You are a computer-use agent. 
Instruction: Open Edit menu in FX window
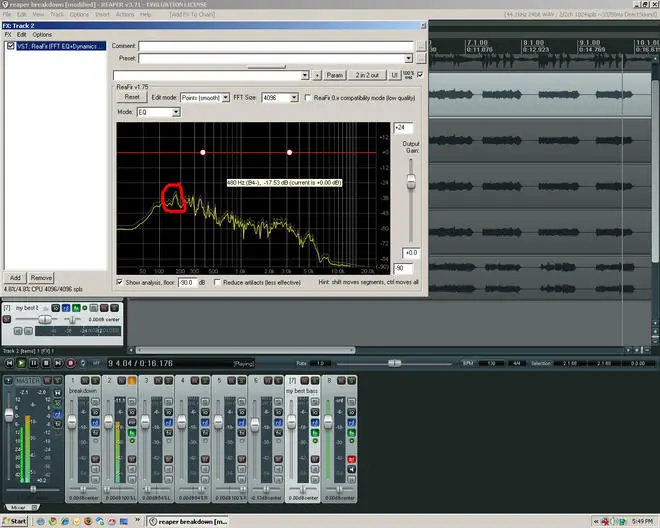coord(21,35)
